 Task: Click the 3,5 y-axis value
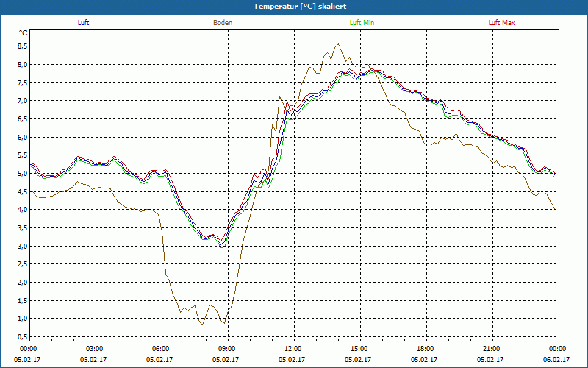click(x=22, y=228)
